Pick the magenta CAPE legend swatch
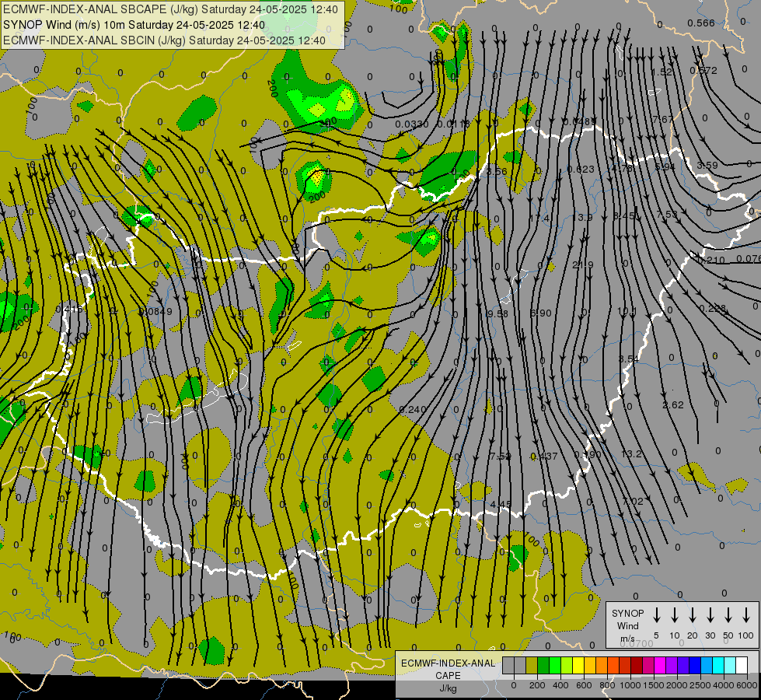Image resolution: width=761 pixels, height=700 pixels. tap(660, 665)
